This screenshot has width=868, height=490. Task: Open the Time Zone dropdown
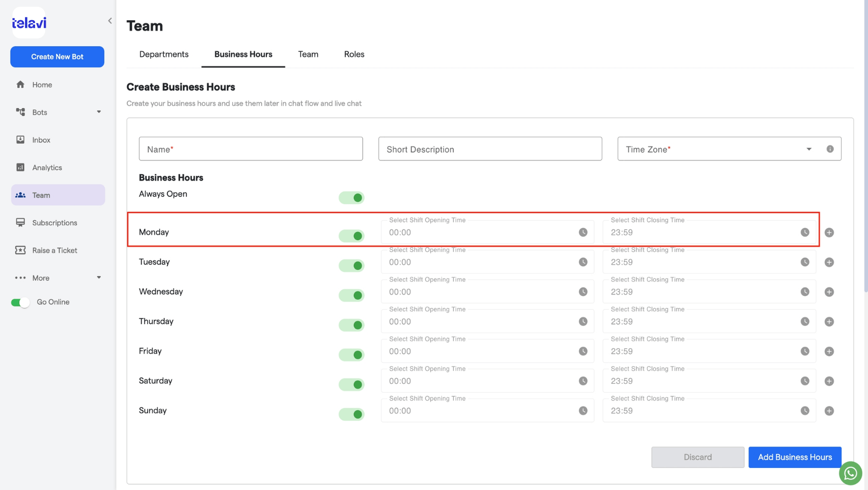point(809,149)
